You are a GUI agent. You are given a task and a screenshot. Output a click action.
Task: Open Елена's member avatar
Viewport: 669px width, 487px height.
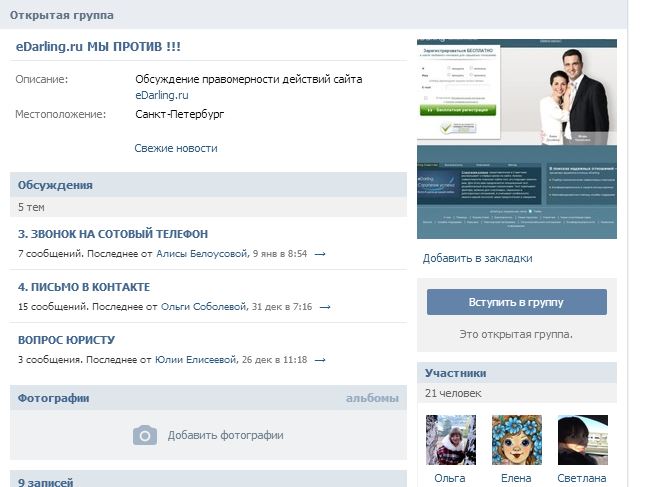pyautogui.click(x=517, y=440)
